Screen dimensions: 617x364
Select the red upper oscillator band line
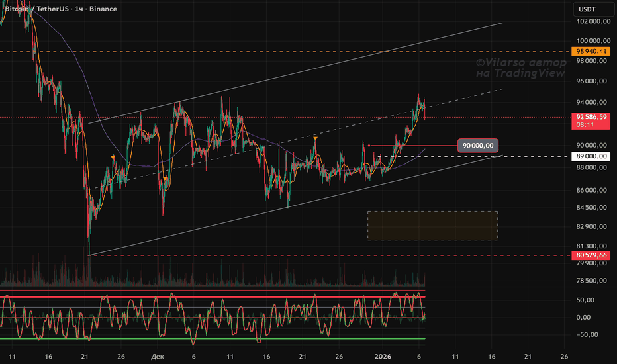click(212, 296)
